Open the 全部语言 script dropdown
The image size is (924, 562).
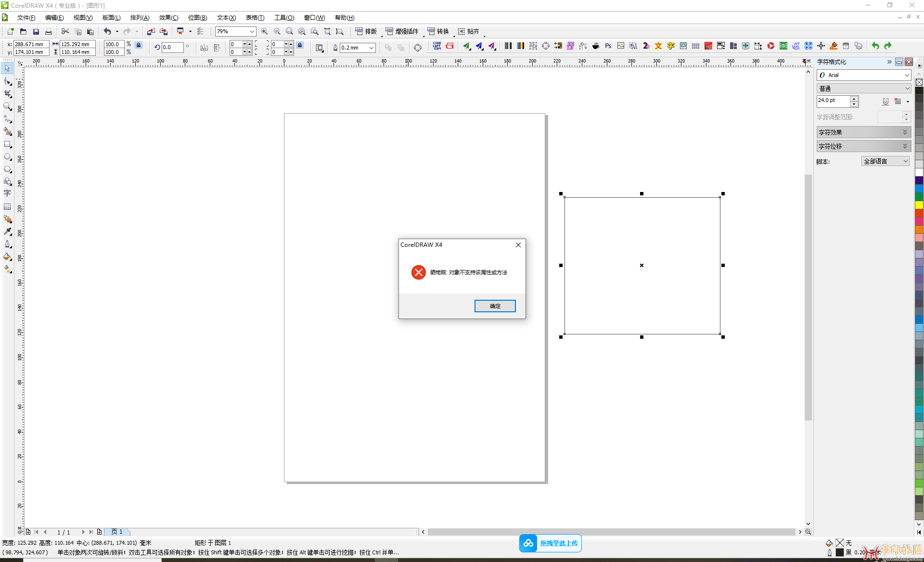tap(885, 161)
